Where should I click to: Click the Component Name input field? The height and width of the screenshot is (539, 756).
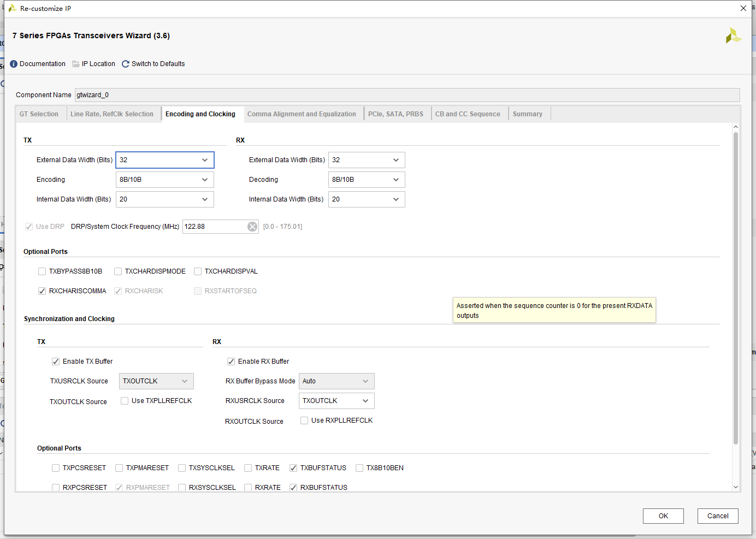(407, 95)
